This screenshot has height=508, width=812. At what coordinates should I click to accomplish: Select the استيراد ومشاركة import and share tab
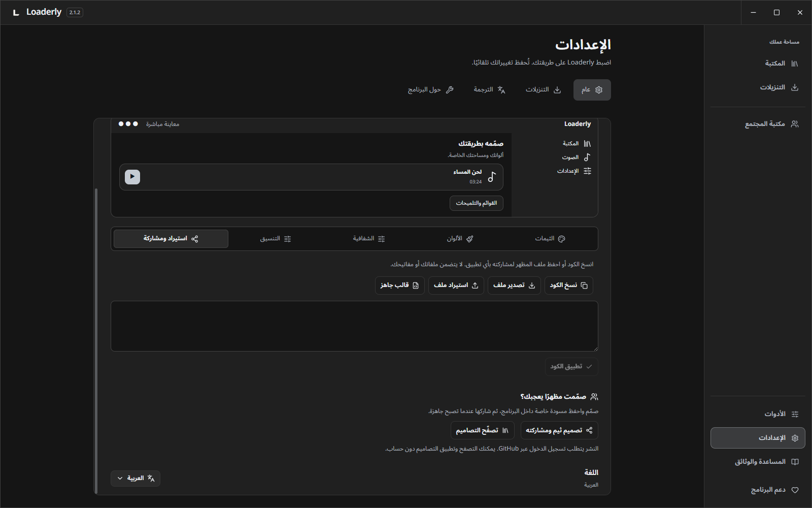[171, 239]
